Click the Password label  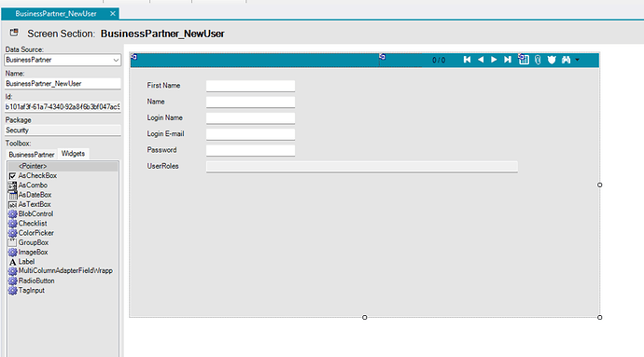(x=161, y=150)
